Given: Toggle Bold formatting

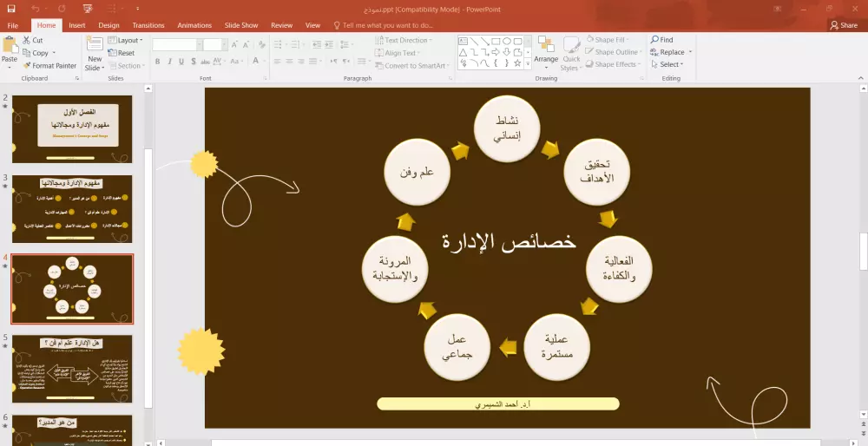Looking at the screenshot, I should pyautogui.click(x=158, y=62).
